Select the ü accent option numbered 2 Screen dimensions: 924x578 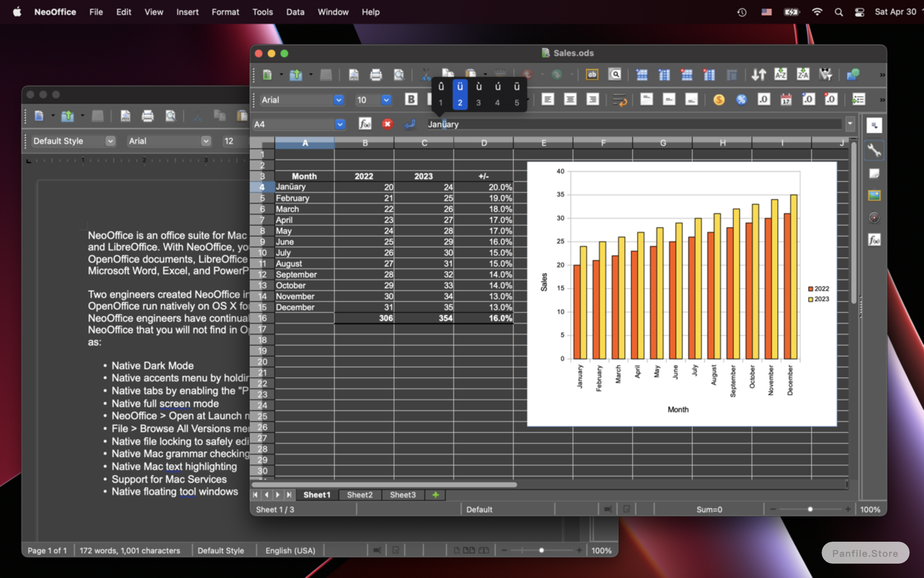tap(460, 95)
